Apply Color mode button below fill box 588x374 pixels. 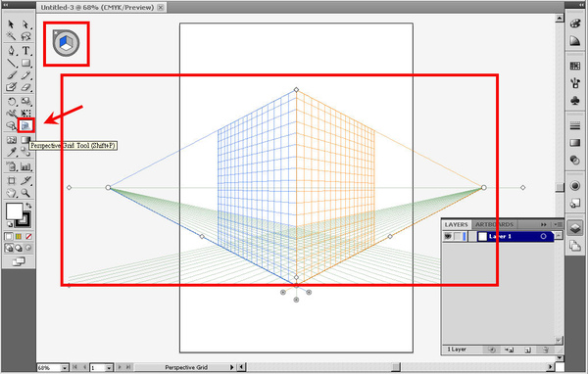click(9, 237)
